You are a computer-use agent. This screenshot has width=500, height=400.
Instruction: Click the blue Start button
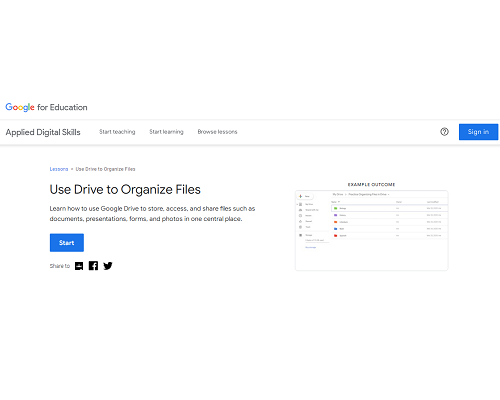67,243
